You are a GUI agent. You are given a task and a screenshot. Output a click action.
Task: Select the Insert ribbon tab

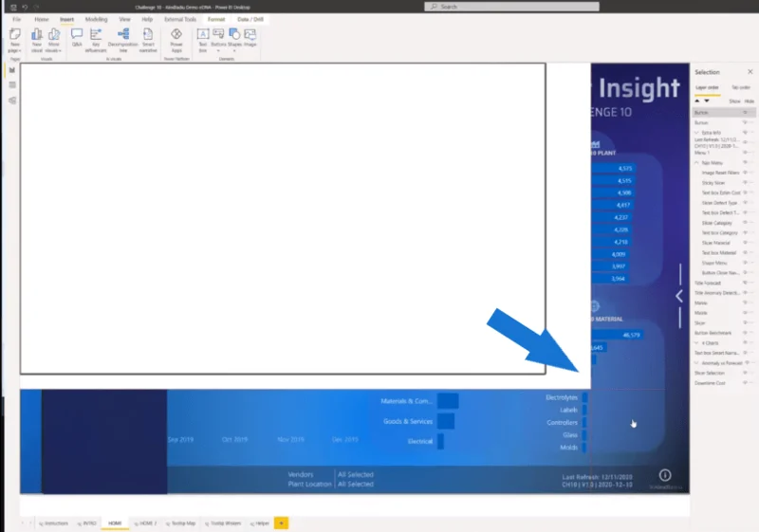(66, 19)
